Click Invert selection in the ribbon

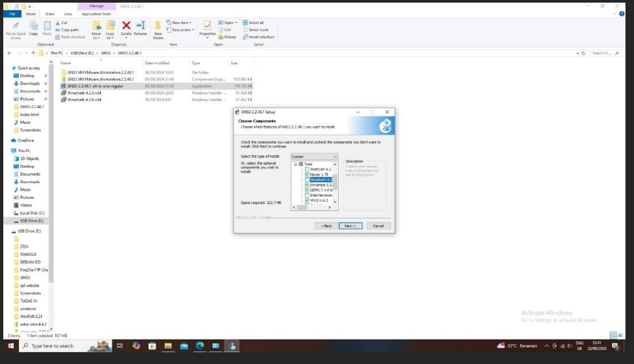click(x=259, y=37)
